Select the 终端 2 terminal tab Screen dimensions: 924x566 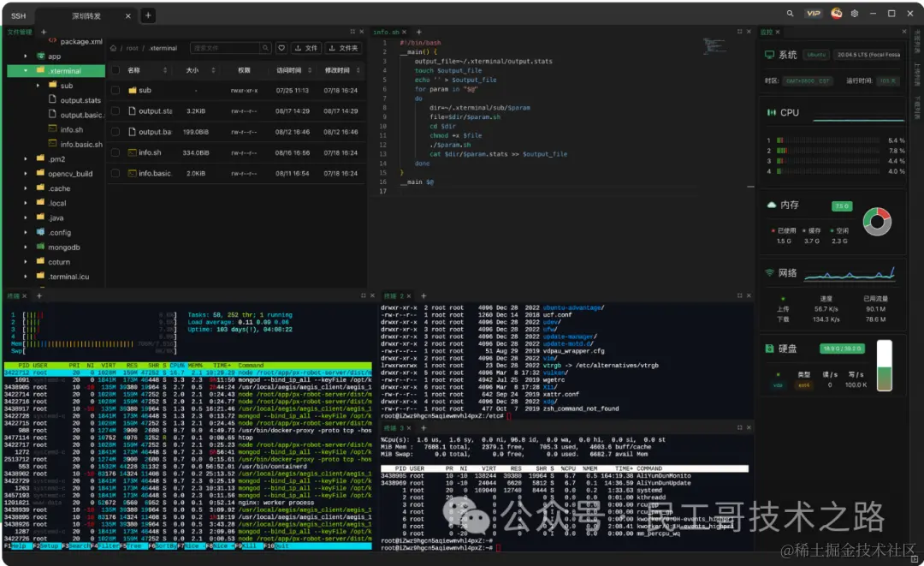pos(394,296)
